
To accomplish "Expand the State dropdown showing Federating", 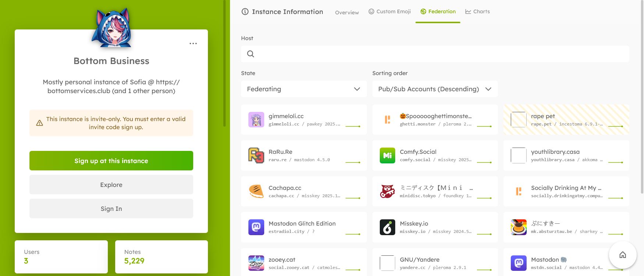I will (304, 89).
